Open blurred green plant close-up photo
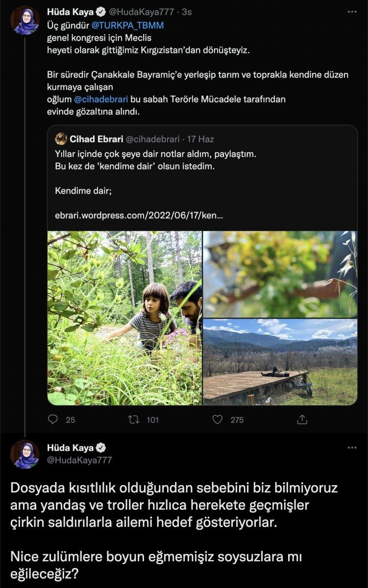The image size is (368, 588). (x=280, y=274)
